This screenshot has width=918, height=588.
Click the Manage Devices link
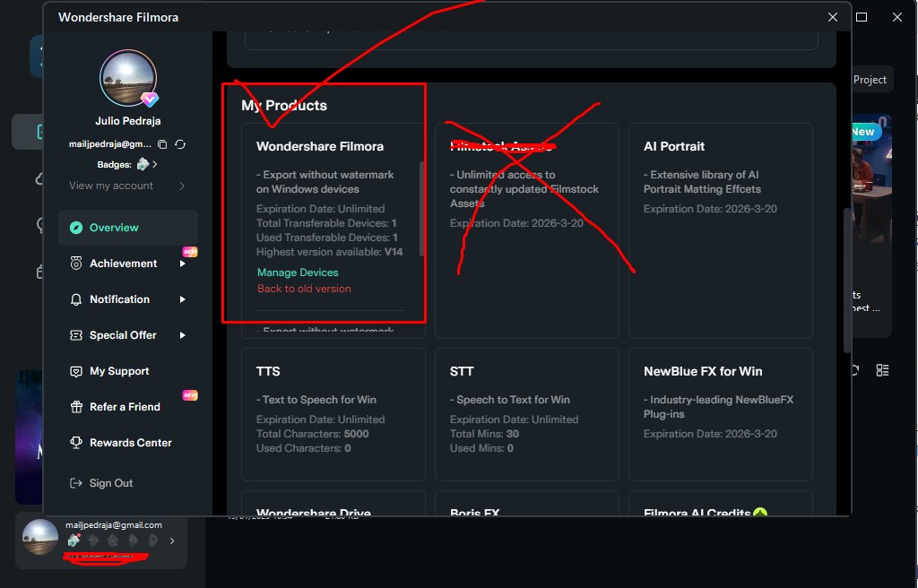298,272
